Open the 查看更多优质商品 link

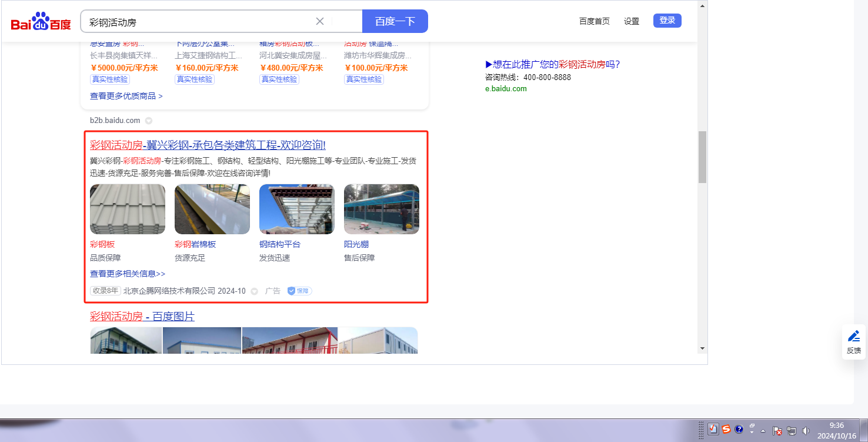126,96
